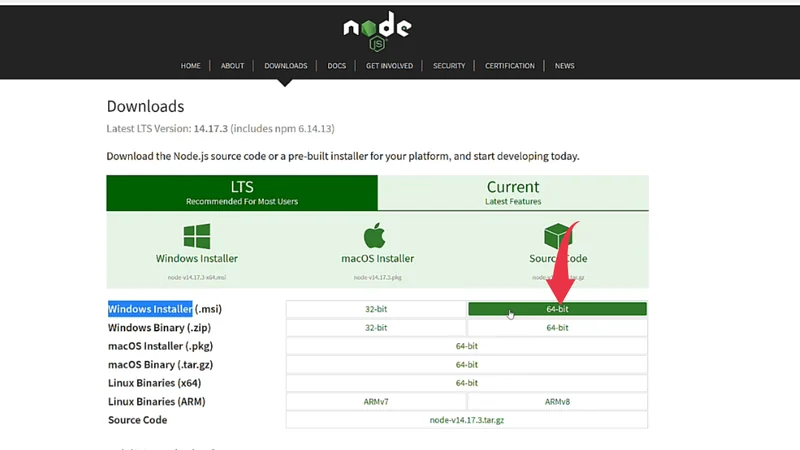Image resolution: width=800 pixels, height=450 pixels.
Task: Switch to the Current Latest Features tab
Action: pyautogui.click(x=513, y=193)
